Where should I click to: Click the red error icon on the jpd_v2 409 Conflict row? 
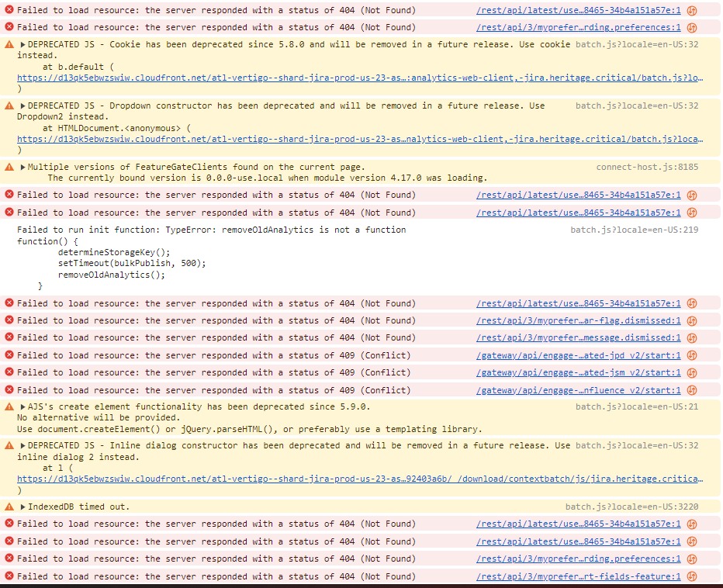9,355
